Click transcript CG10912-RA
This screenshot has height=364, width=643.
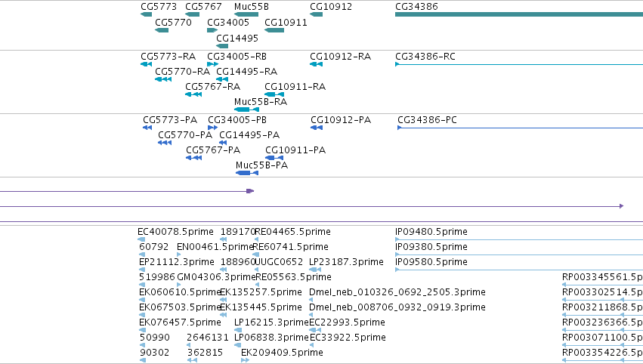pyautogui.click(x=340, y=57)
